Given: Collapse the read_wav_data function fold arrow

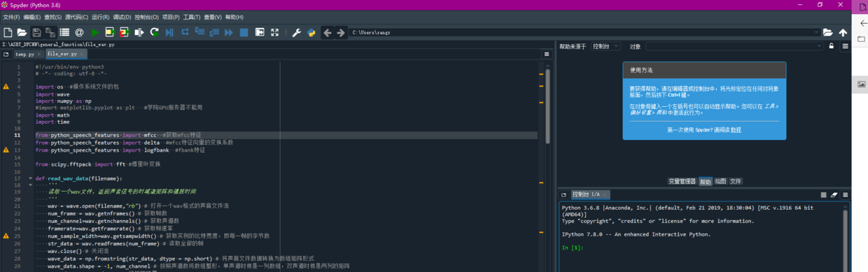Looking at the screenshot, I should click(x=30, y=178).
